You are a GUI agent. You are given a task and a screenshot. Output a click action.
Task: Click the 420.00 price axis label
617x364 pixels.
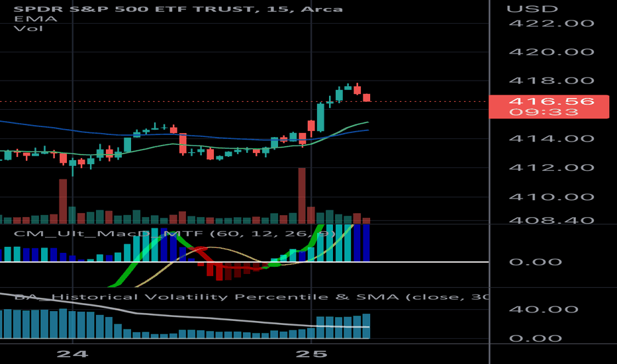(551, 52)
